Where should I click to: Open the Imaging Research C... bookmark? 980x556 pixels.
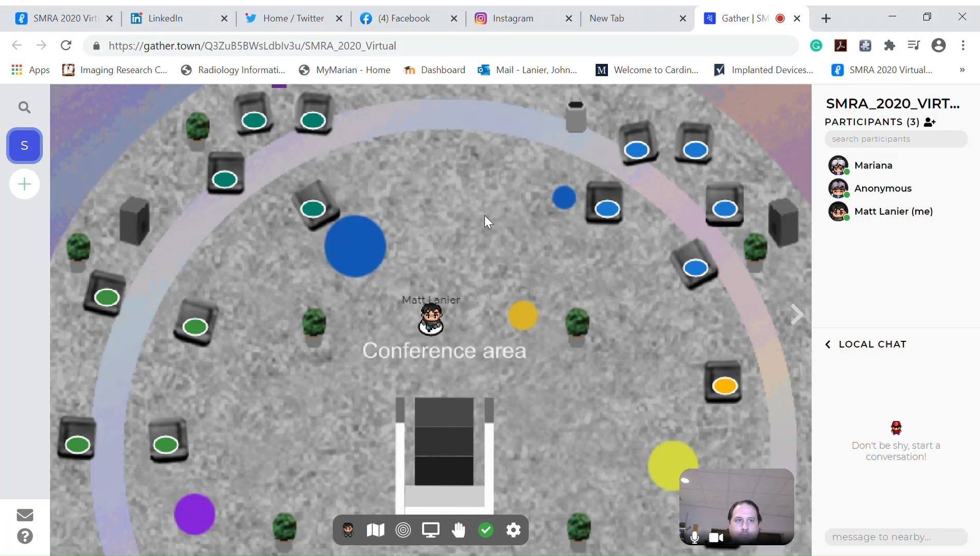click(x=115, y=70)
